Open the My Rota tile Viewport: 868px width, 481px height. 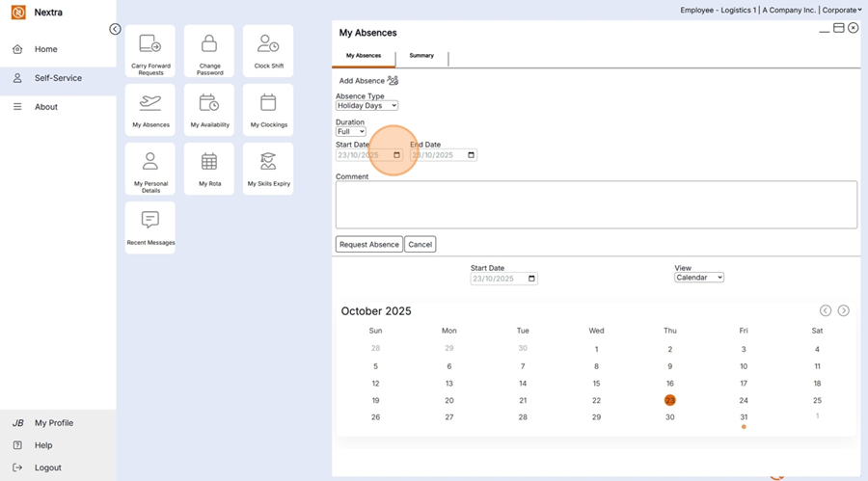click(x=209, y=169)
